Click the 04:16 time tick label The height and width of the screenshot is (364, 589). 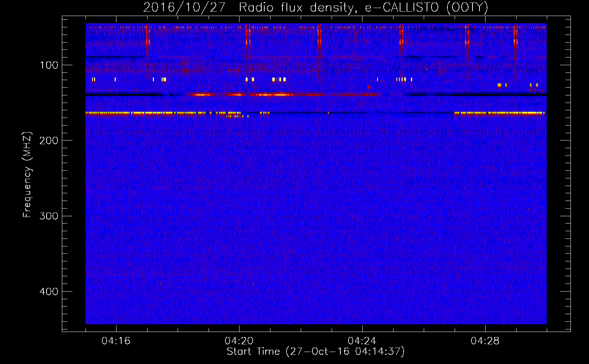116,341
